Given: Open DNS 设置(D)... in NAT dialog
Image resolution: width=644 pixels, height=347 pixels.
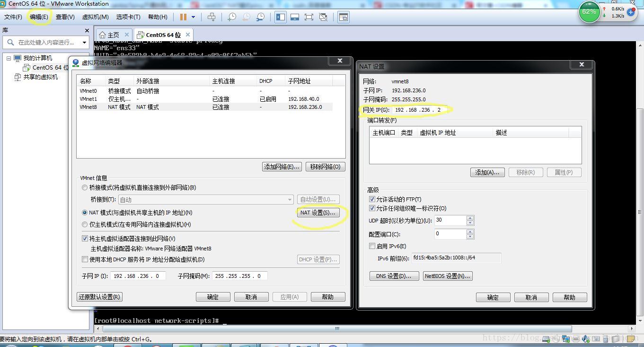Looking at the screenshot, I should pyautogui.click(x=394, y=276).
